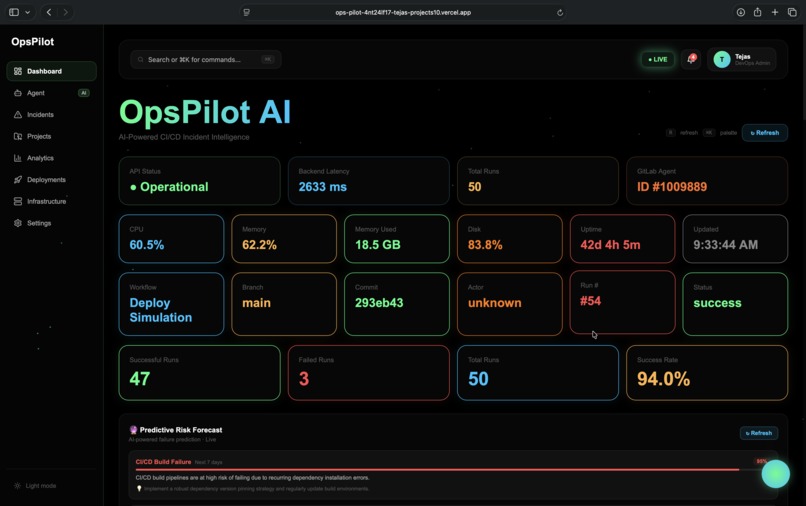Click the Incidents warning triangle icon
Viewport: 806px width, 506px height.
(18, 115)
